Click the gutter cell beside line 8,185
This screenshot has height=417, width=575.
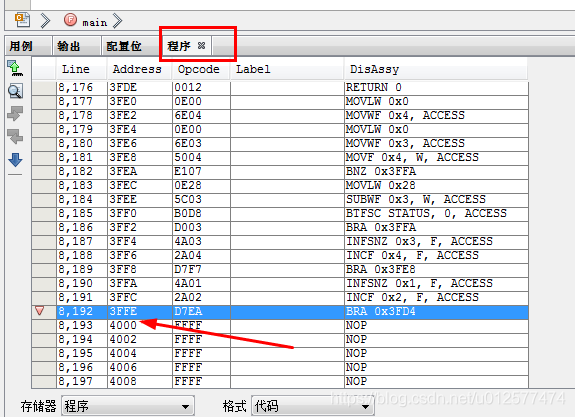coord(44,213)
